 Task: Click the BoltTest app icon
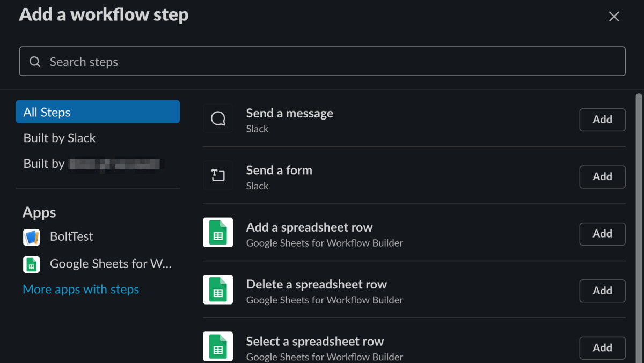[31, 237]
